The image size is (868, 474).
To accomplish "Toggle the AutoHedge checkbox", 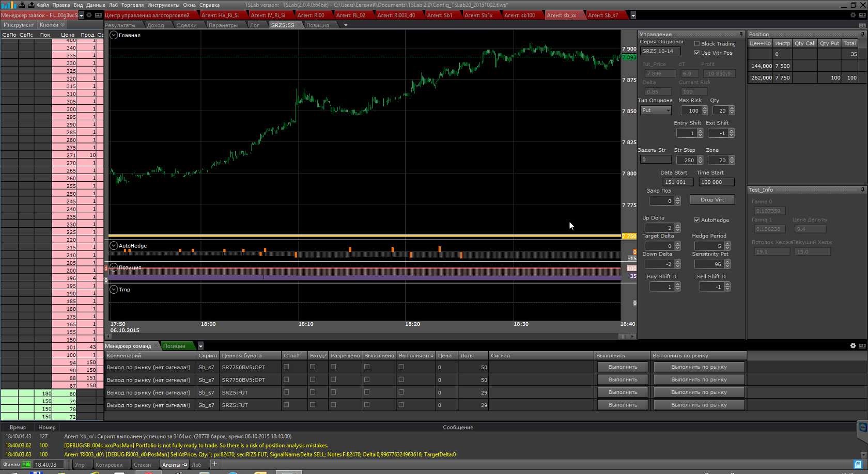I will point(697,220).
